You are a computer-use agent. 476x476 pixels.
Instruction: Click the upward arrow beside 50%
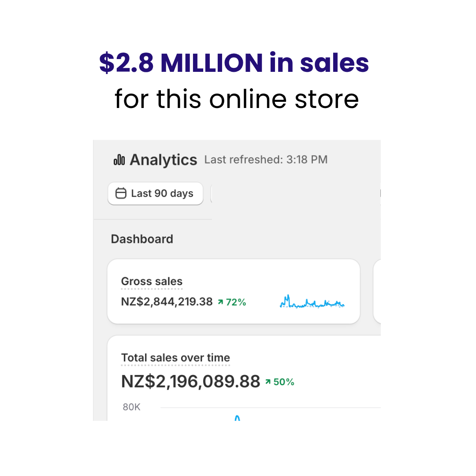tap(269, 382)
